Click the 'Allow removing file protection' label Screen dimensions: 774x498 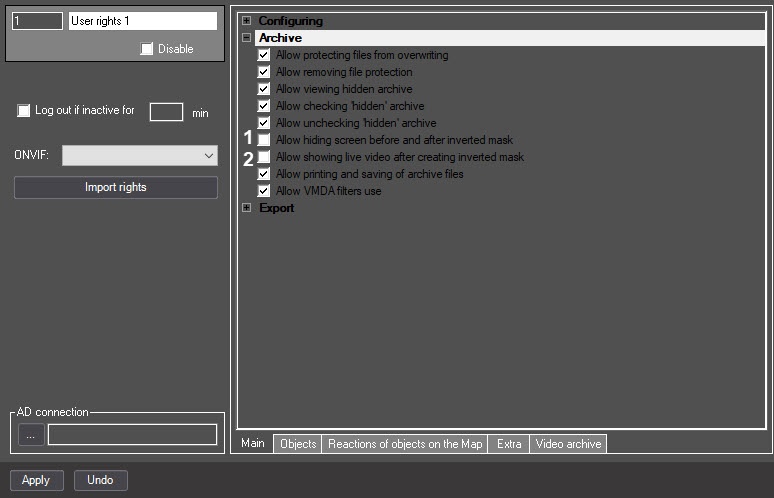coord(344,72)
